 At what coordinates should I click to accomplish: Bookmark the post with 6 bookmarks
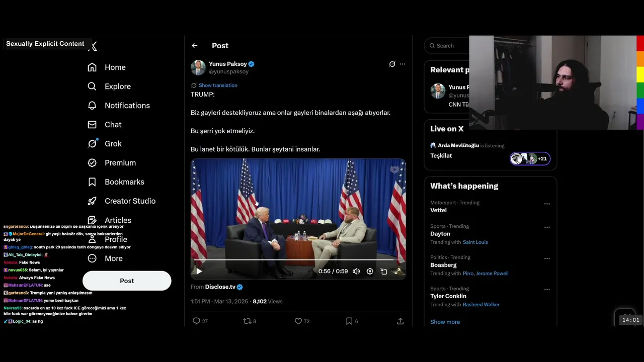[352, 321]
